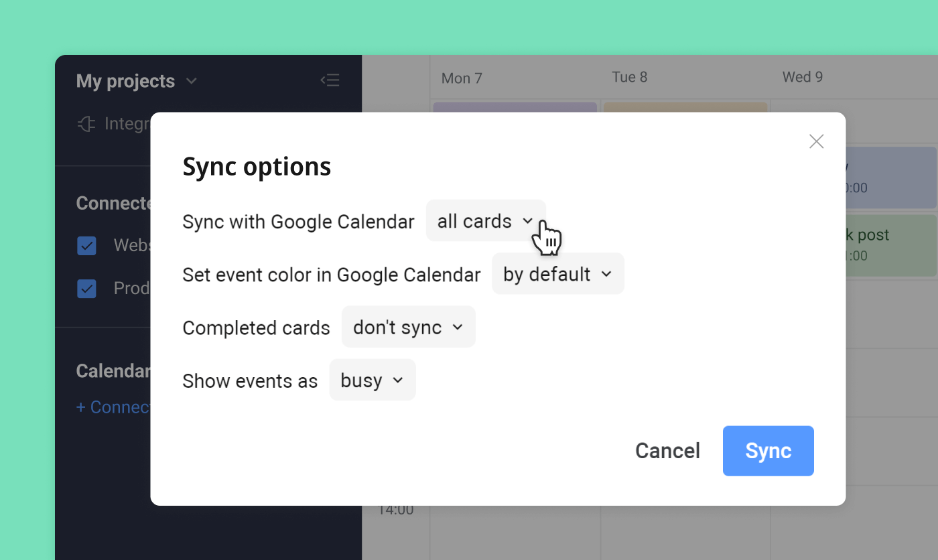Screen dimensions: 938x560
Task: Uncheck the first connected calendar checkbox
Action: coord(86,245)
